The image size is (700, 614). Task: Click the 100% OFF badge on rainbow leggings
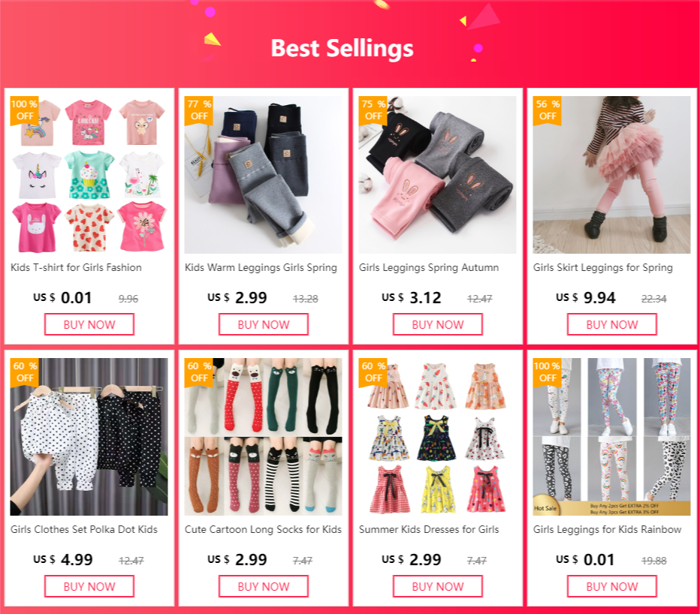547,372
